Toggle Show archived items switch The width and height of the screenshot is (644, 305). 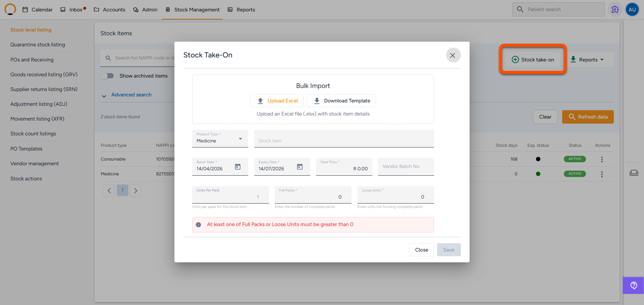[x=108, y=76]
